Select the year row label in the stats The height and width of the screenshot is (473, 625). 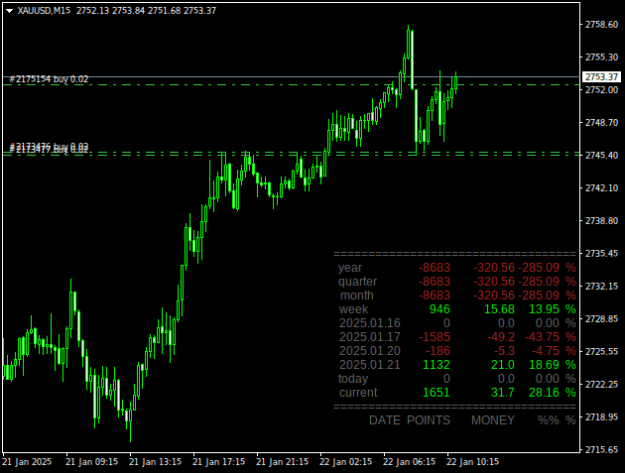[x=350, y=268]
